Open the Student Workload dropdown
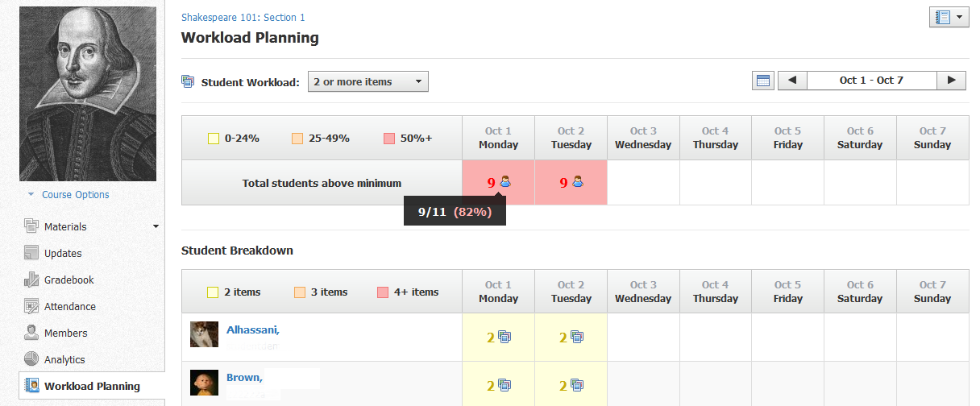This screenshot has height=406, width=980. tap(367, 81)
